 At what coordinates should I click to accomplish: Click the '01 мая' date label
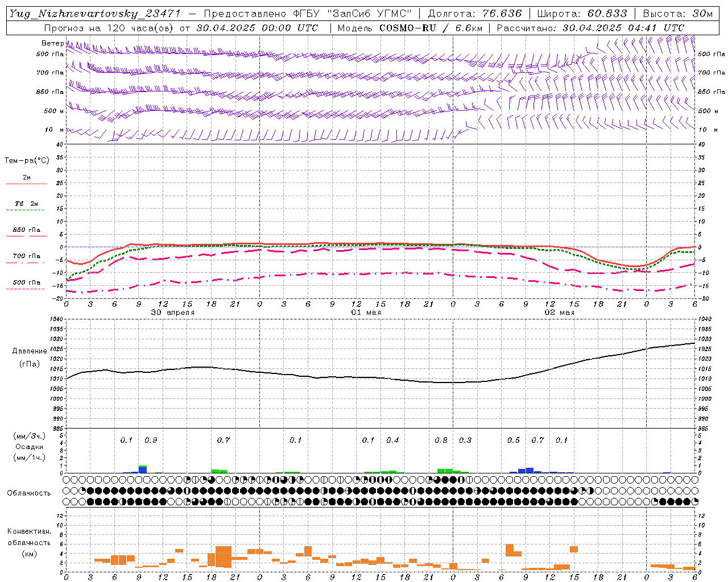pyautogui.click(x=366, y=313)
